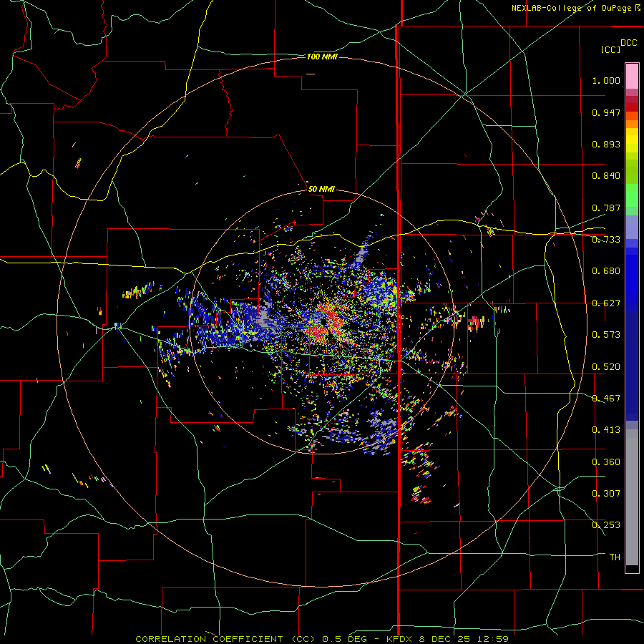Click the TH threshold label on legend
This screenshot has height=644, width=644.
pos(615,557)
